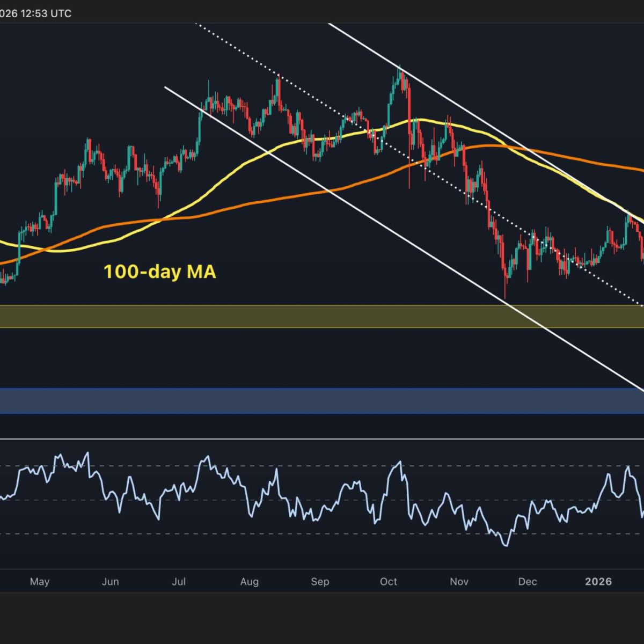Image resolution: width=644 pixels, height=644 pixels.
Task: Click the yellow "100-day MA" text label
Action: click(x=159, y=272)
